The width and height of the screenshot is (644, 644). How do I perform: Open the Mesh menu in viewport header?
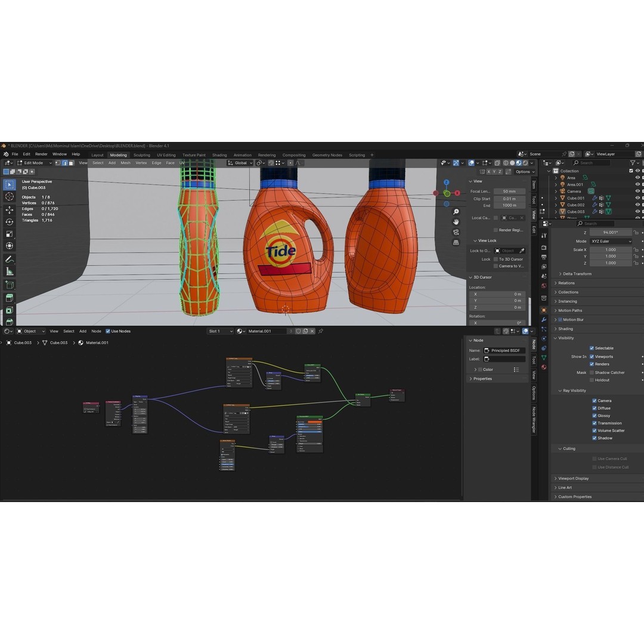click(x=125, y=163)
